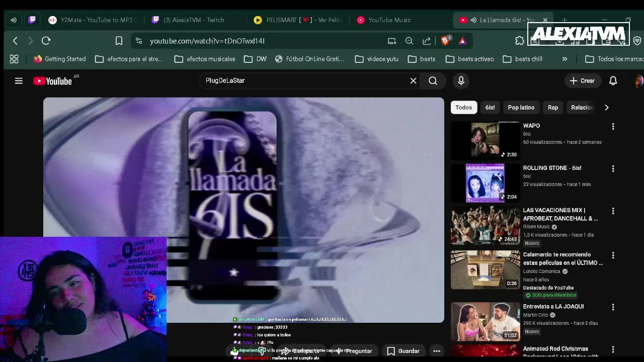The image size is (644, 362).
Task: Share this page via address bar icon
Action: [x=427, y=41]
